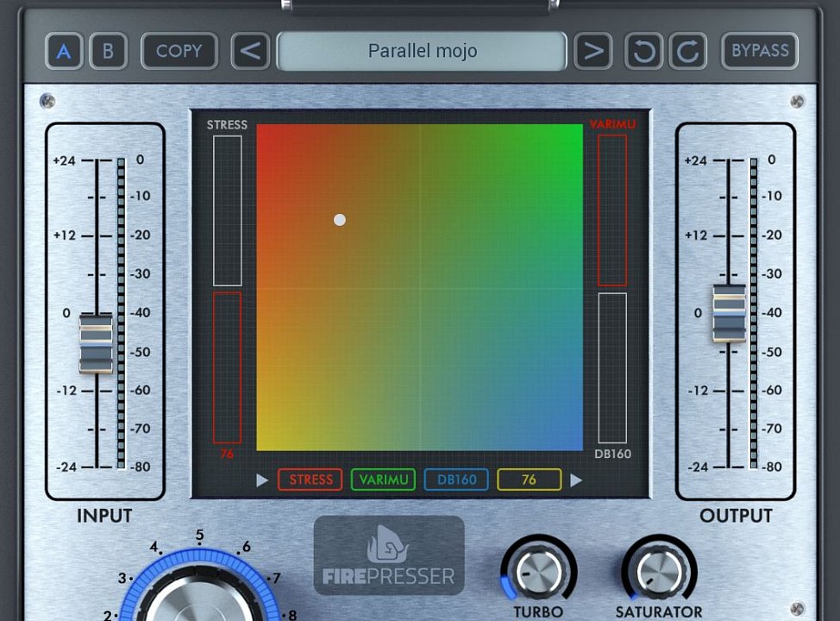Go to next preset with right arrow
The height and width of the screenshot is (621, 840).
coord(592,51)
